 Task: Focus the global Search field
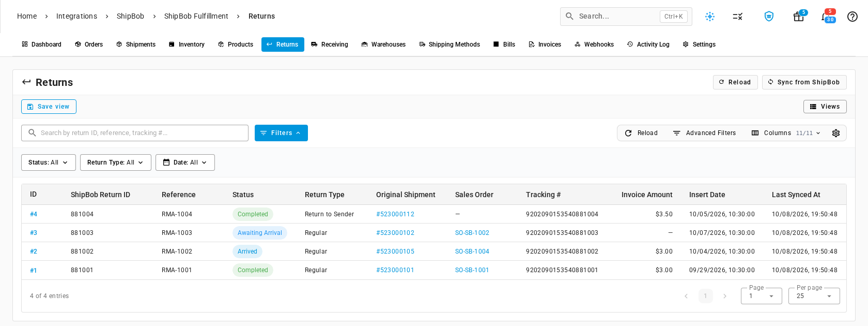click(x=626, y=17)
